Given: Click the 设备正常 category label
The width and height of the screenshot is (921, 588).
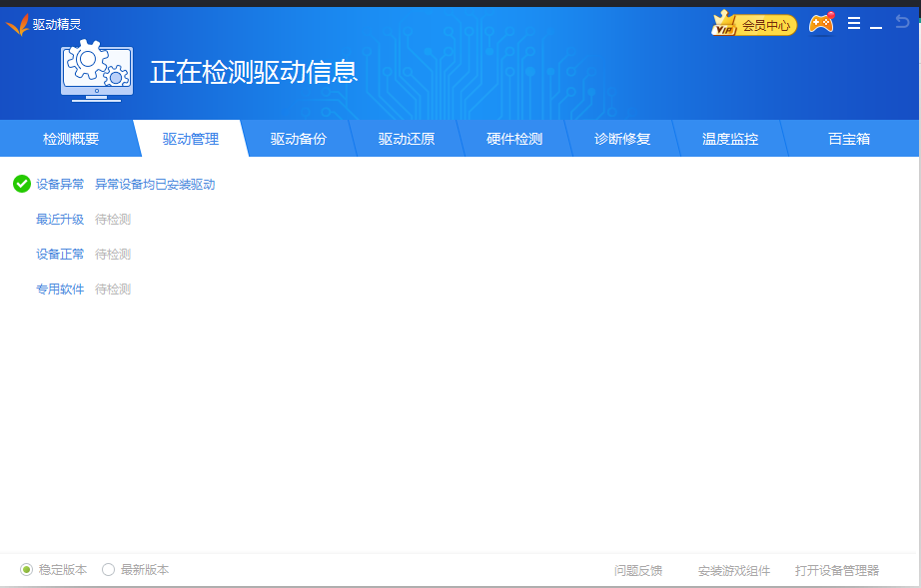Looking at the screenshot, I should 60,255.
